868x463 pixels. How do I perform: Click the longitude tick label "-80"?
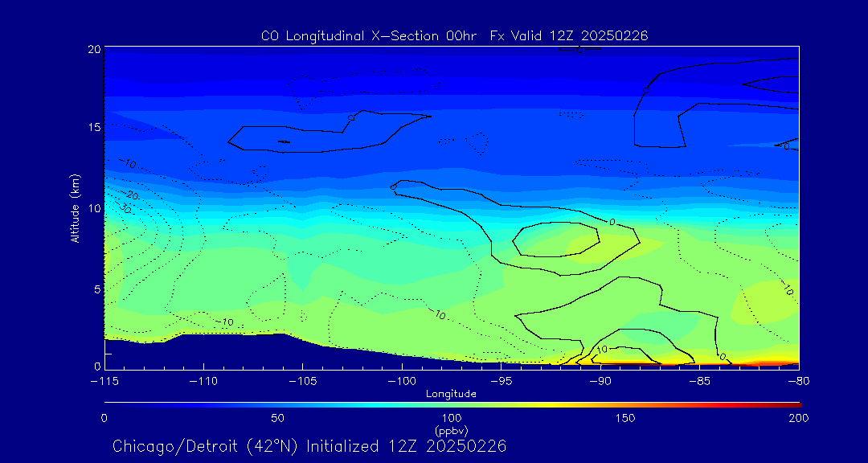[x=799, y=382]
